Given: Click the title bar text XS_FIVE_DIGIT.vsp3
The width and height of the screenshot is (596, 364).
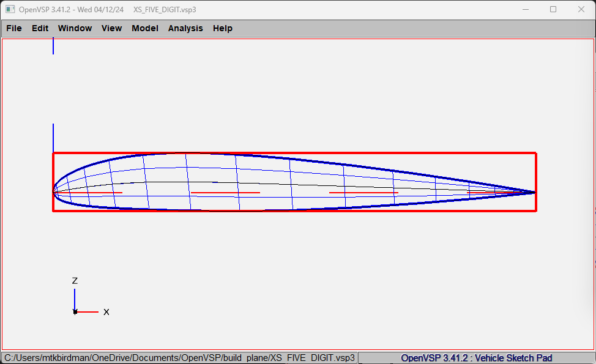Looking at the screenshot, I should pyautogui.click(x=165, y=10).
